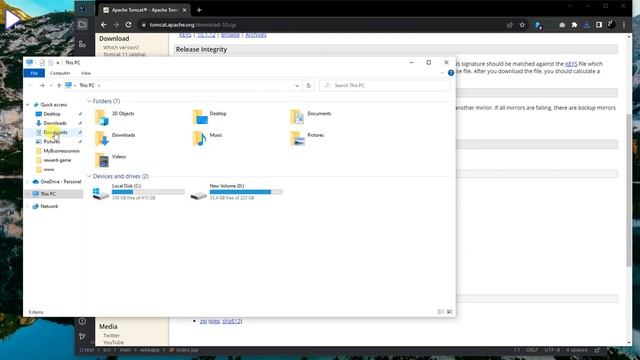Open Local Disk (C:) drive

pyautogui.click(x=139, y=191)
